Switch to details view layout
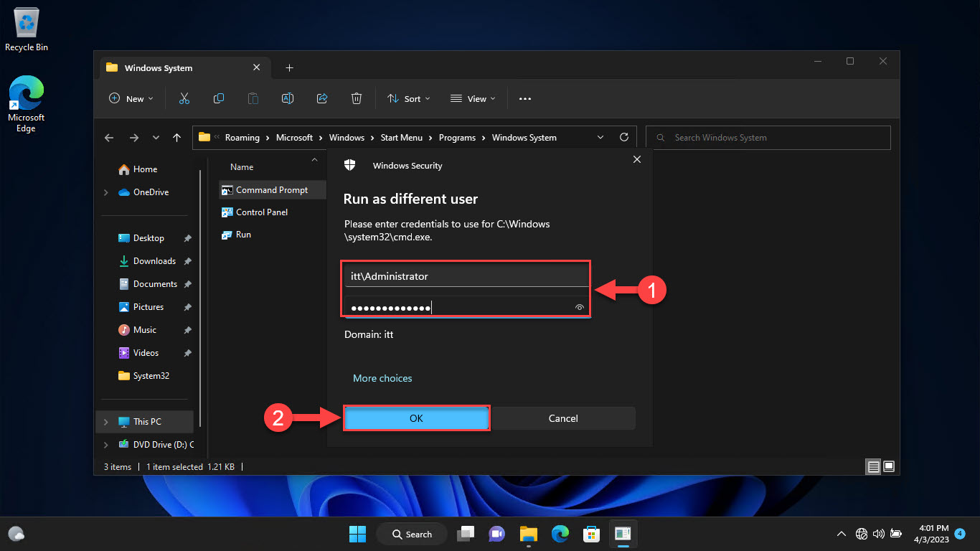980x551 pixels. coord(873,466)
